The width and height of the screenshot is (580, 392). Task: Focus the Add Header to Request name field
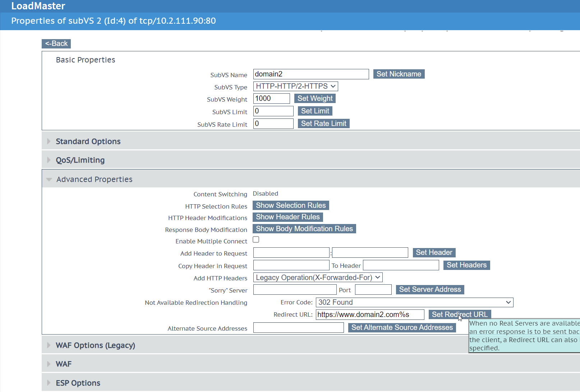(291, 252)
